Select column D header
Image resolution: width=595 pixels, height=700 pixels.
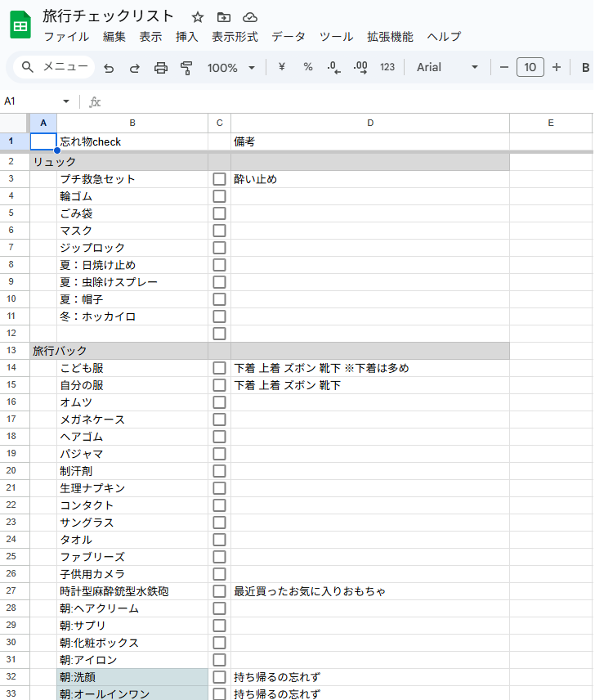pyautogui.click(x=370, y=123)
